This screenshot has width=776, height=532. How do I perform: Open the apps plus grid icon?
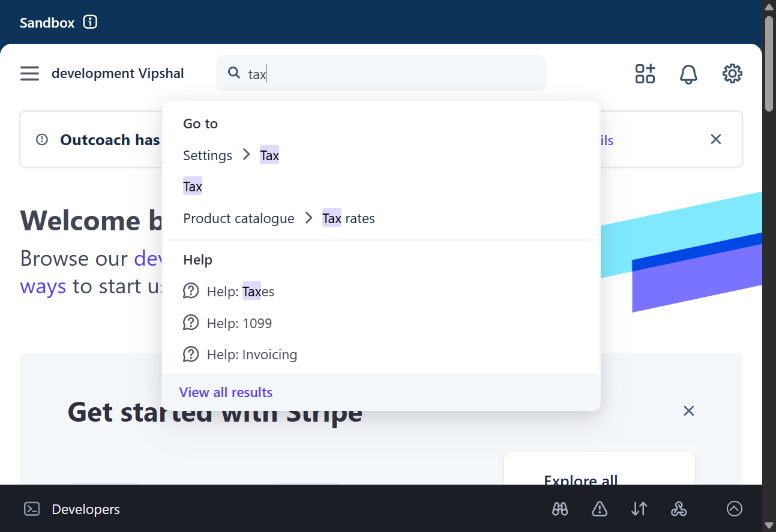pyautogui.click(x=645, y=74)
